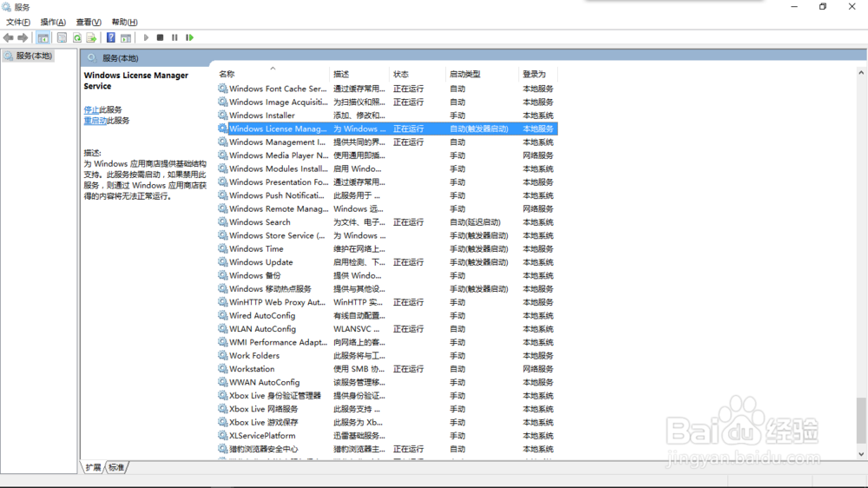
Task: Click gear icon of Workstation row
Action: click(x=222, y=369)
